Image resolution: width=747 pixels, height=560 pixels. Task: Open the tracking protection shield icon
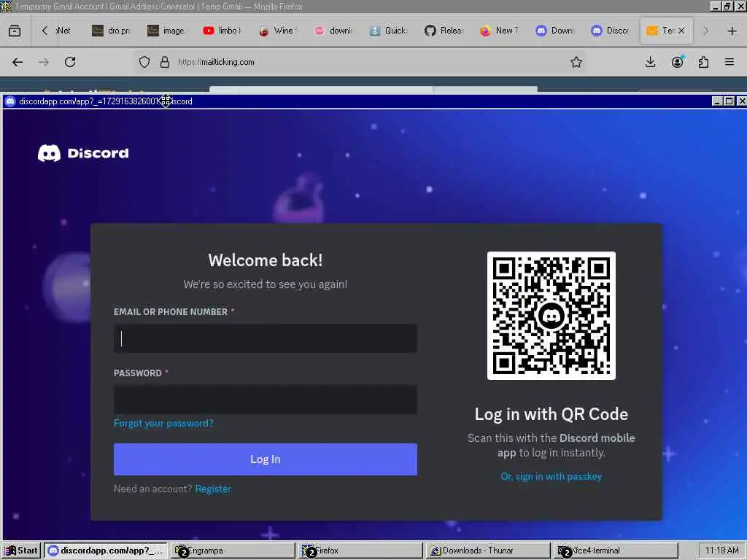(x=144, y=62)
